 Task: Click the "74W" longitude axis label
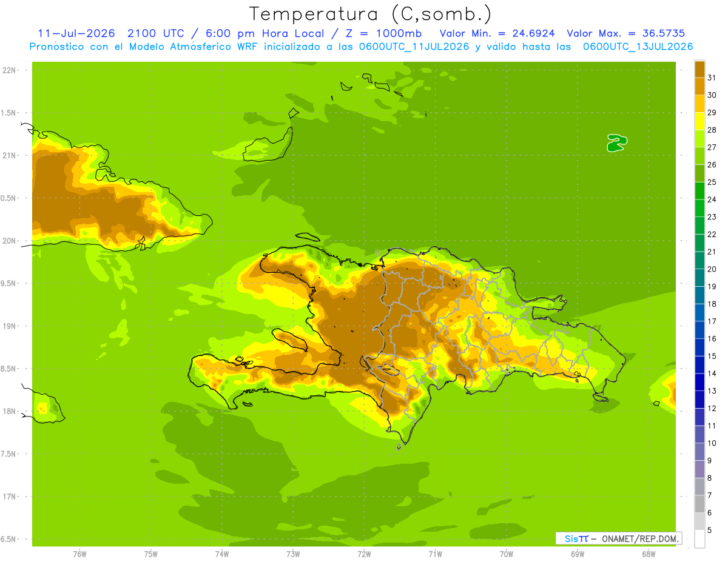pos(222,554)
